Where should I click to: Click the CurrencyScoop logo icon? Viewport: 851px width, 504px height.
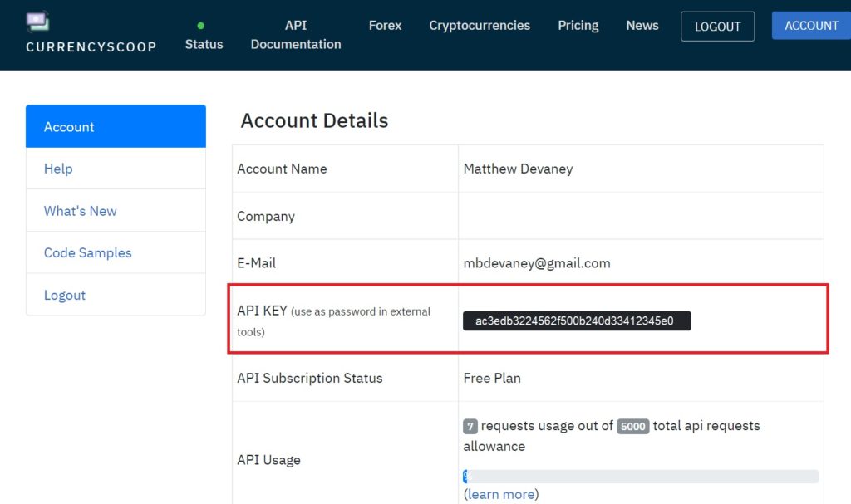[37, 21]
